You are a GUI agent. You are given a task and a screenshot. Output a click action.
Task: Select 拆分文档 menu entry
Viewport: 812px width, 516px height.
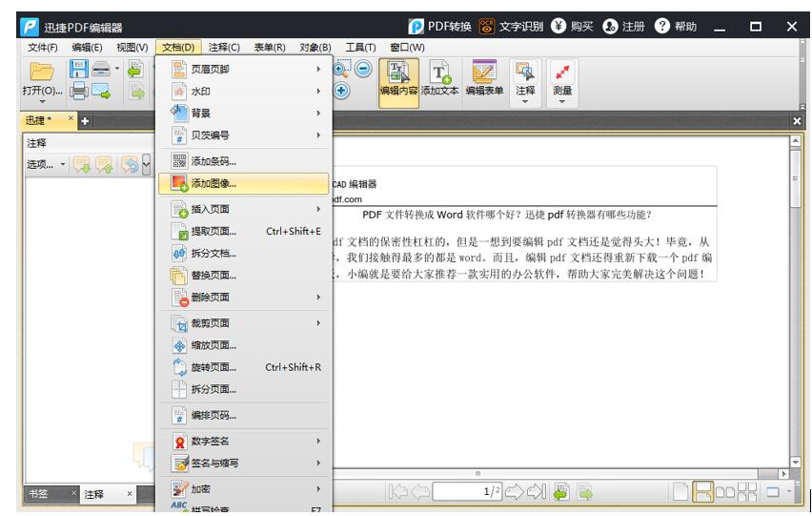243,253
